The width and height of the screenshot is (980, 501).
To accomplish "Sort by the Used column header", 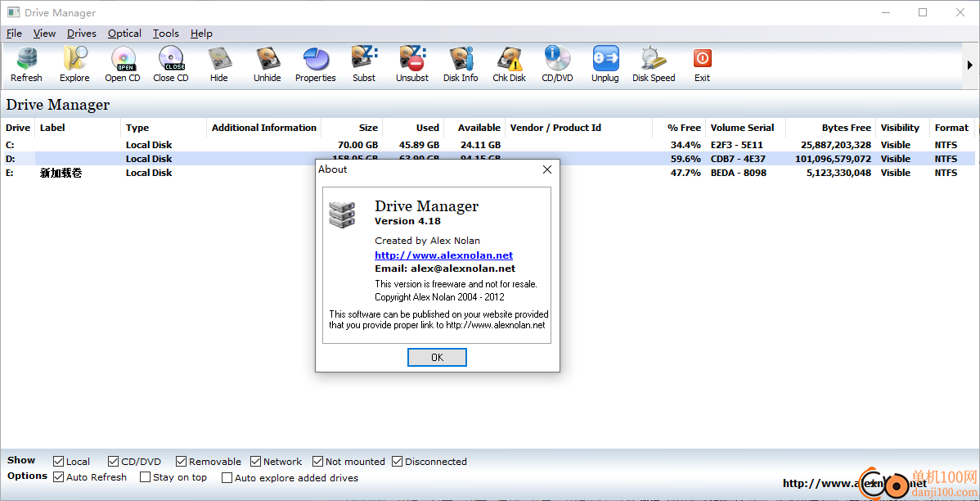I will (x=413, y=128).
